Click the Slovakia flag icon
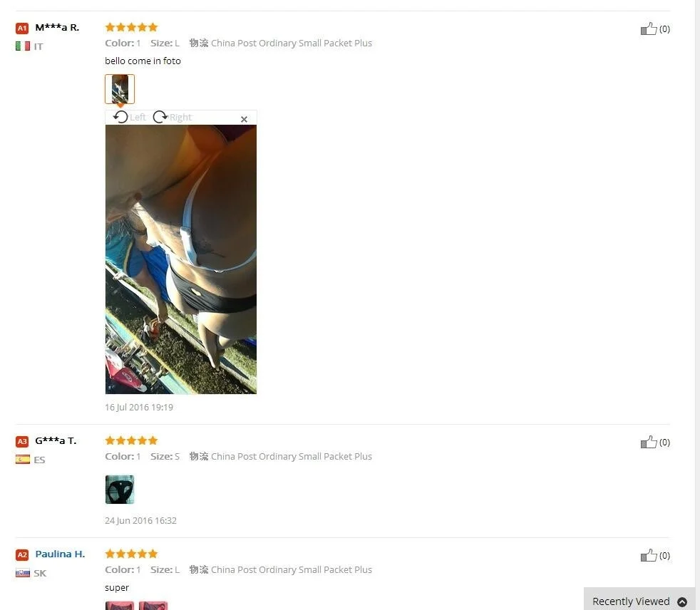This screenshot has width=700, height=610. (x=23, y=572)
